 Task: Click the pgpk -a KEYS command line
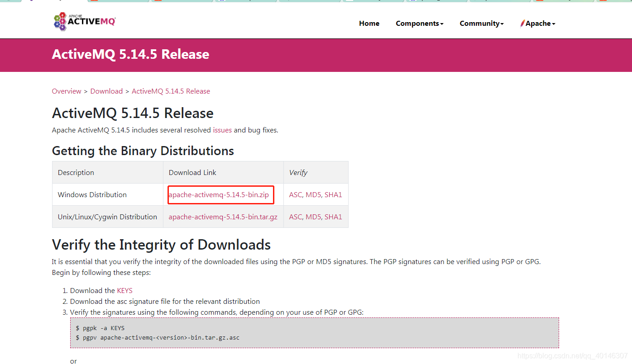point(100,328)
